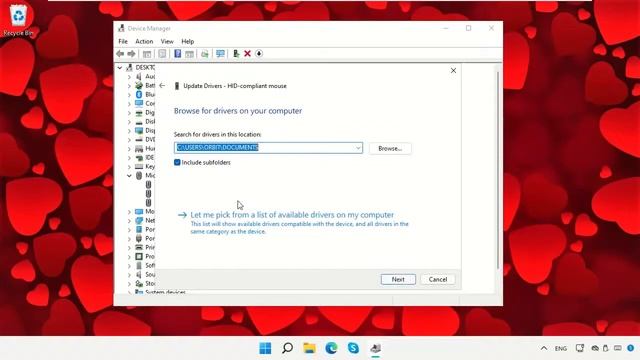This screenshot has width=640, height=360.
Task: Select the Bluetooth category icon in tree
Action: coord(139,94)
